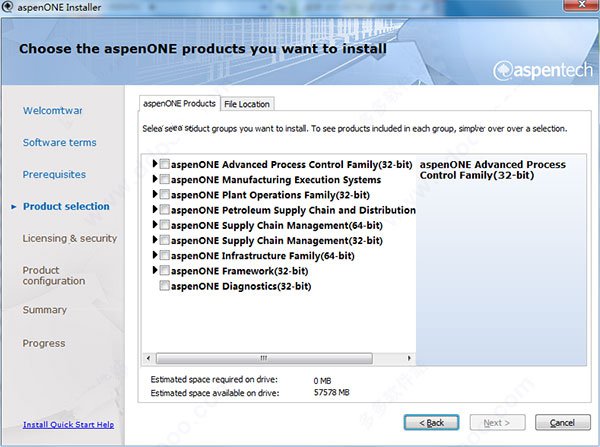Click the Cancel button
This screenshot has width=600, height=447.
[x=562, y=423]
